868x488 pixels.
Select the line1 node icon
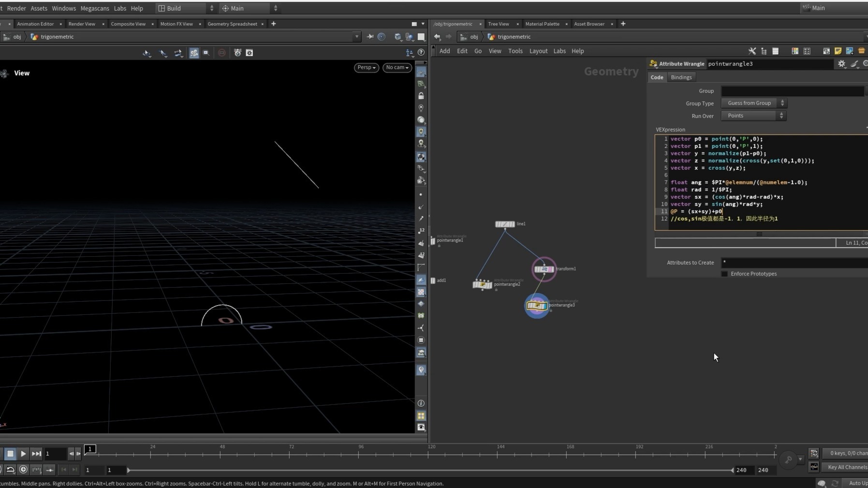pyautogui.click(x=505, y=224)
